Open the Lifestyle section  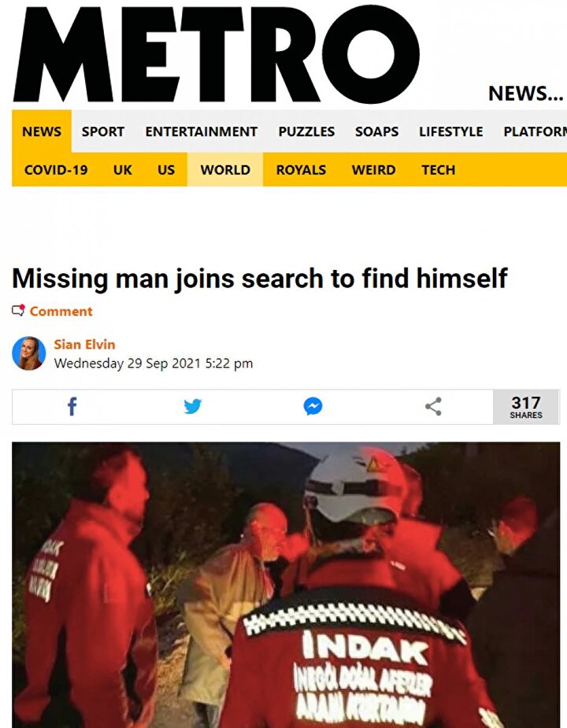pyautogui.click(x=450, y=131)
